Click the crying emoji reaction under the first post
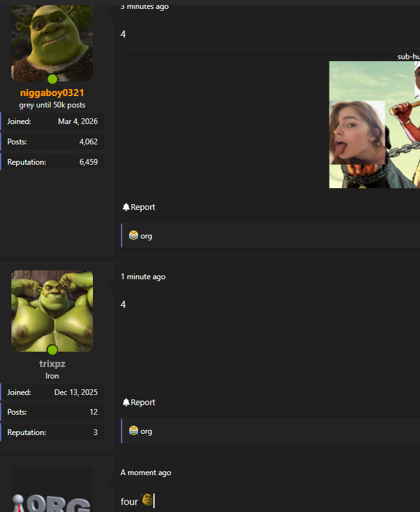Image resolution: width=420 pixels, height=512 pixels. click(133, 235)
